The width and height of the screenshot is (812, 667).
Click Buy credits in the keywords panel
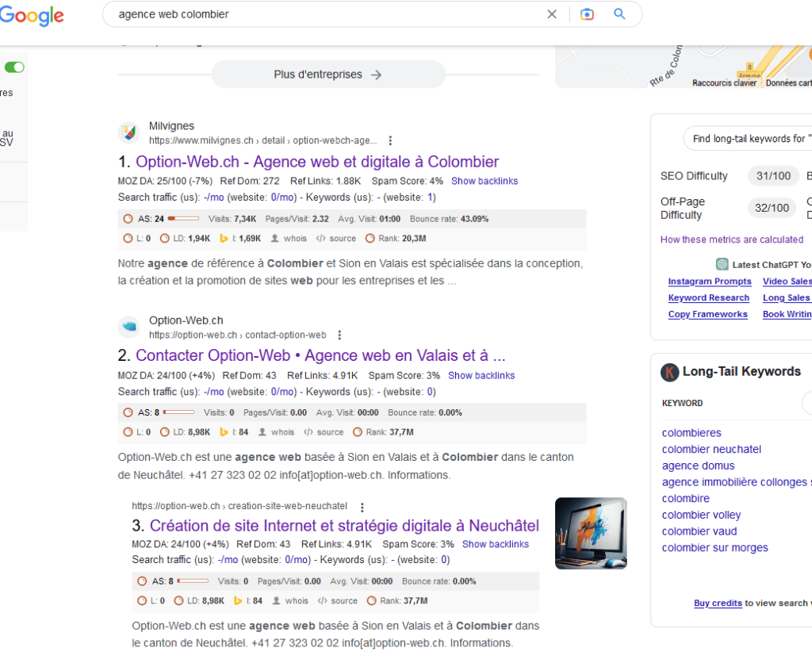[x=718, y=604]
